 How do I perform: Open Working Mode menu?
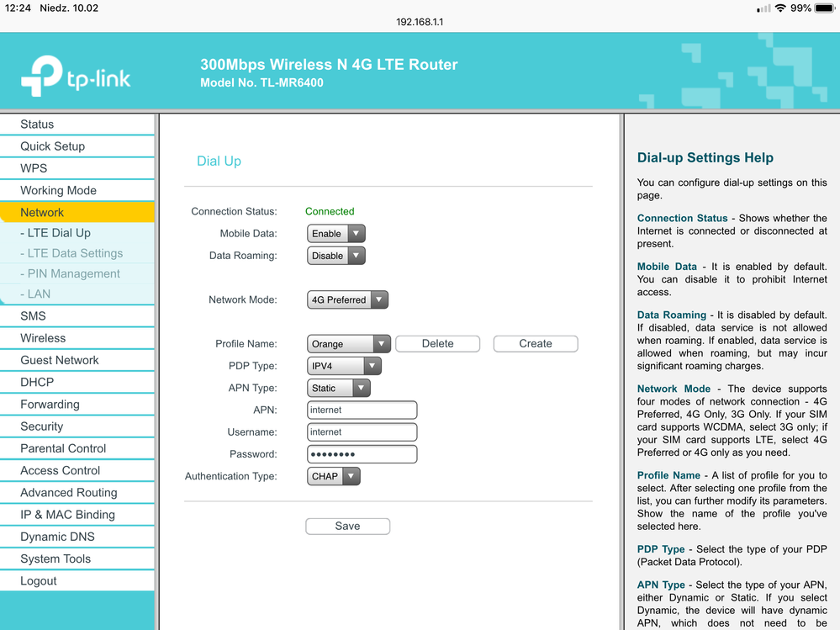point(77,190)
